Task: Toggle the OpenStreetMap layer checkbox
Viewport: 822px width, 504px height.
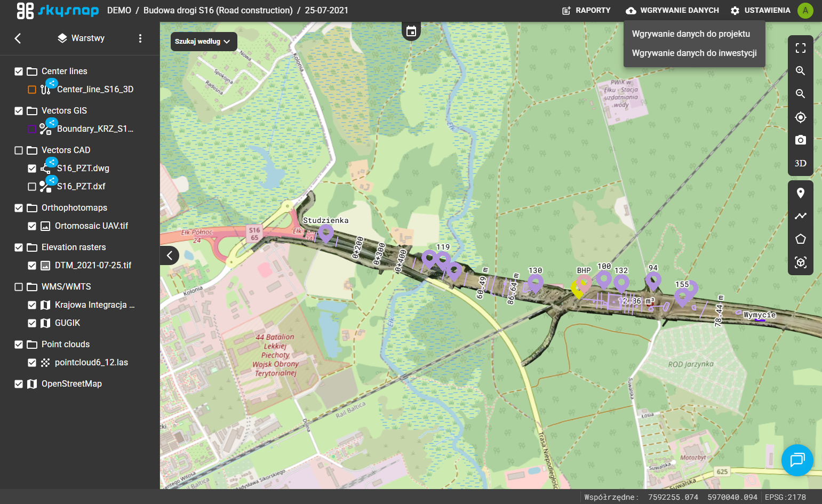Action: [x=19, y=384]
